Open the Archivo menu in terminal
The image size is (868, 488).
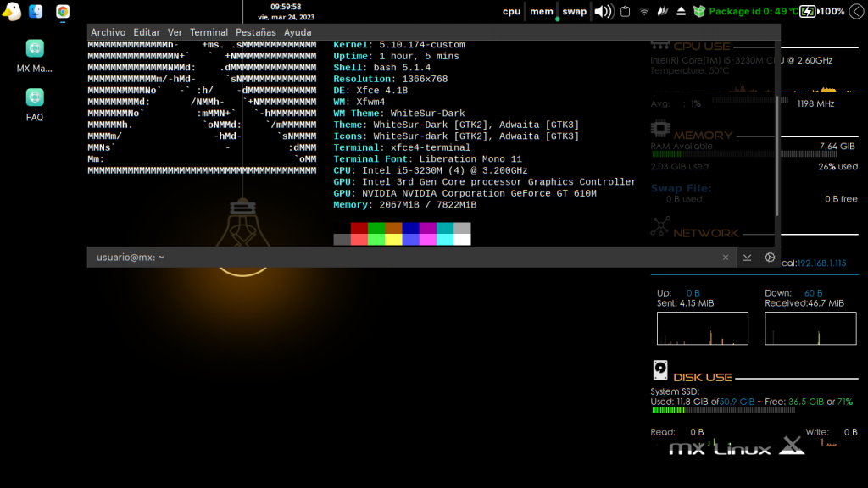click(x=108, y=32)
